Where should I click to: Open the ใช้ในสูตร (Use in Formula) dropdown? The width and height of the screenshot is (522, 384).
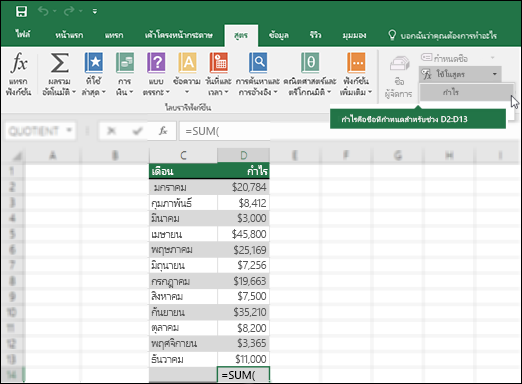pyautogui.click(x=460, y=74)
